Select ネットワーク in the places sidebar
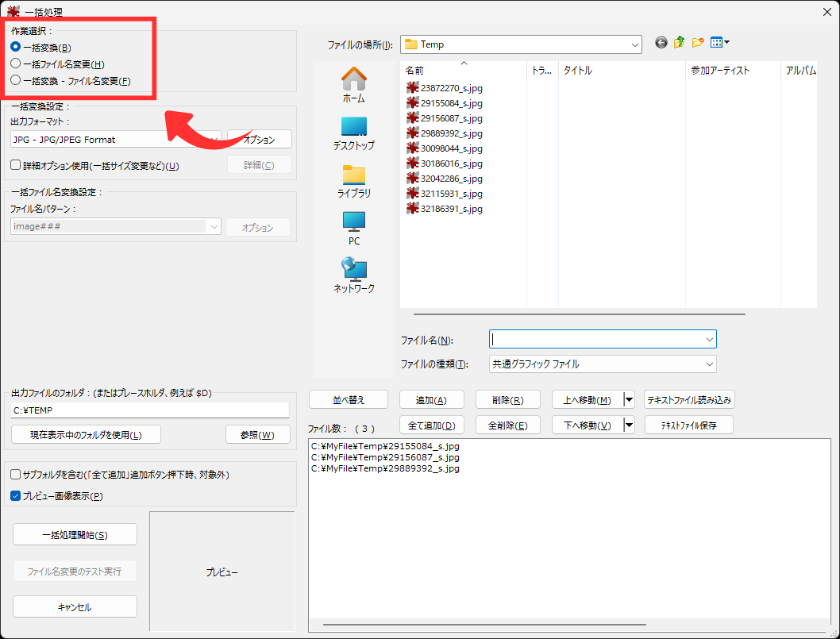The image size is (840, 639). tap(353, 276)
